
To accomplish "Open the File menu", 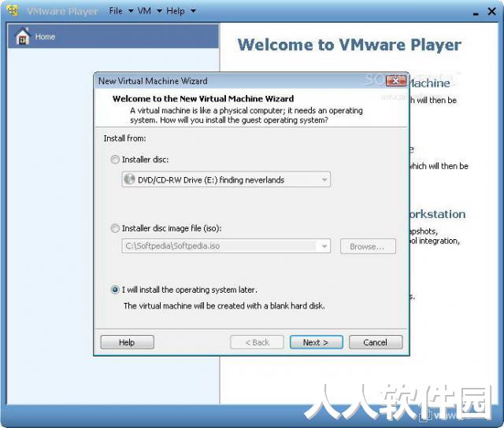I will pos(120,11).
